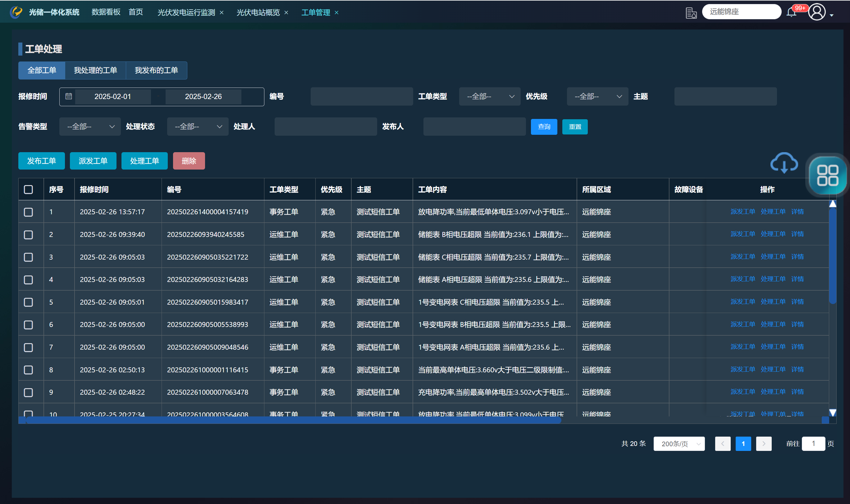Viewport: 850px width, 504px height.
Task: Close the 光伏电站概览 tab with its X
Action: click(x=286, y=12)
